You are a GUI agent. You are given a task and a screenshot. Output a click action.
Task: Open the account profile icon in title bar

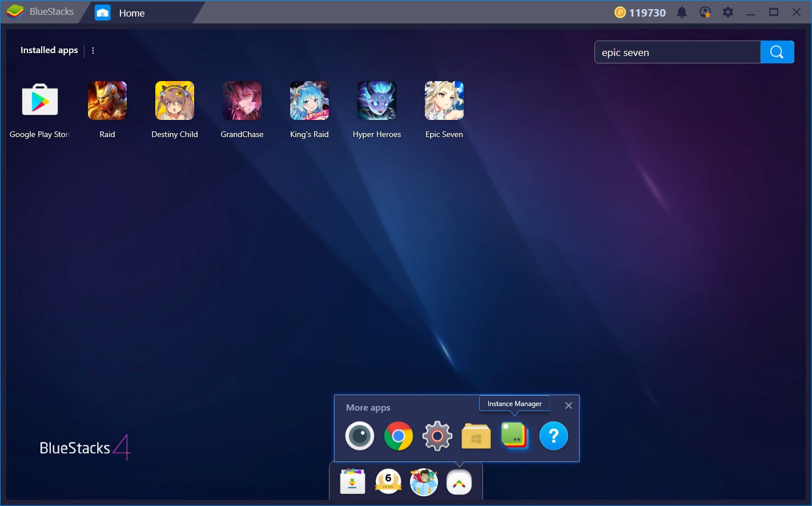click(705, 12)
